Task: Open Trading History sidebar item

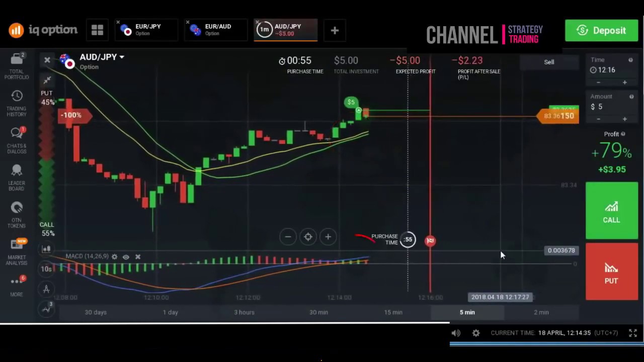Action: [x=17, y=103]
